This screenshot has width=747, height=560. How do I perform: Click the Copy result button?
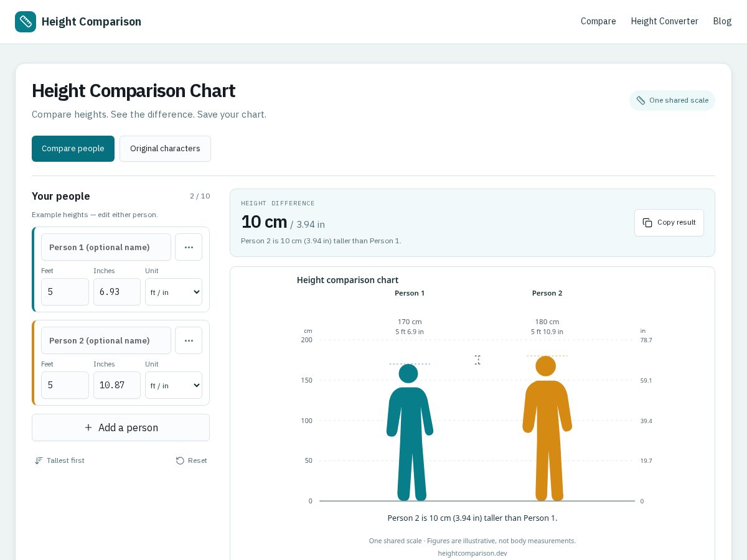669,223
